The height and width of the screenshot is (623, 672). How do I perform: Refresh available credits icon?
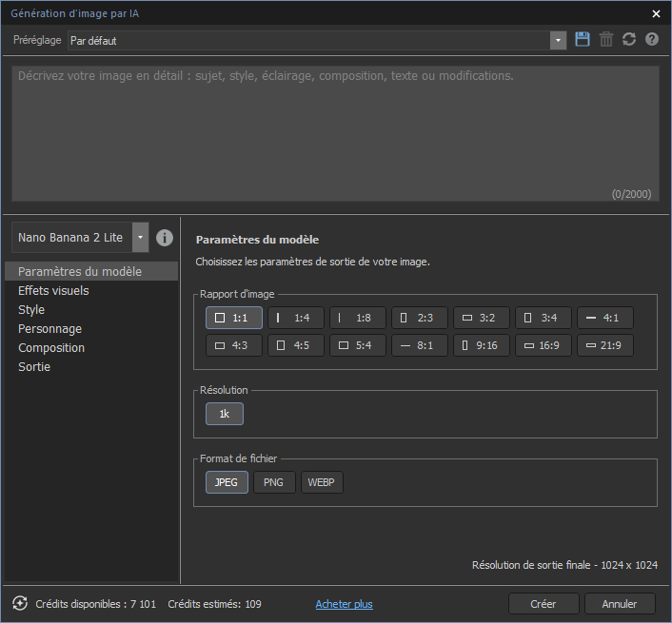[20, 603]
